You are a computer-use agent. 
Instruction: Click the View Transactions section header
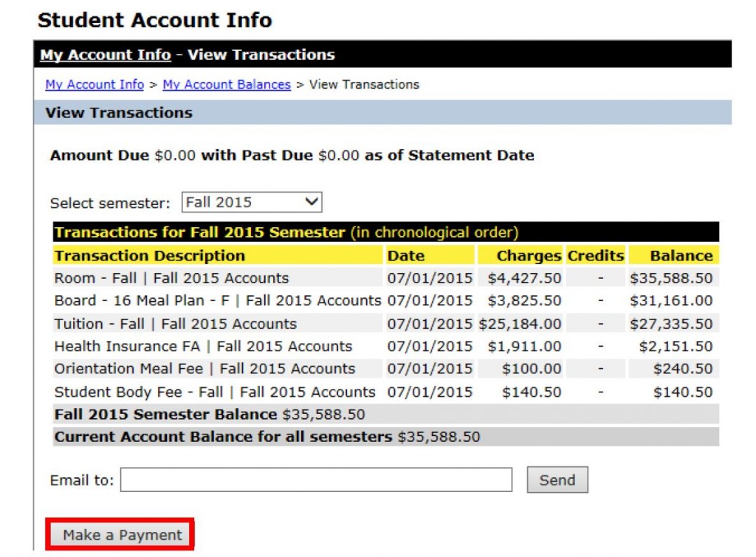click(x=118, y=112)
